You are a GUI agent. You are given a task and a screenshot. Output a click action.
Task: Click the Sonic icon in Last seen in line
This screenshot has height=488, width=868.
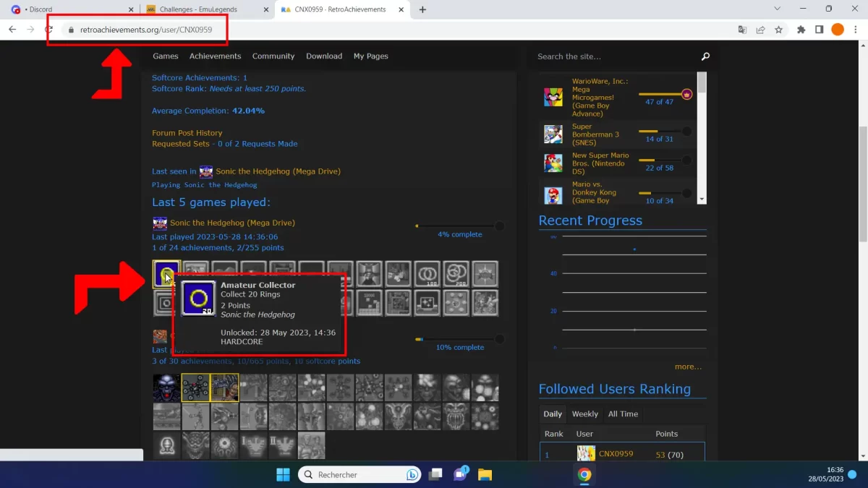click(206, 171)
